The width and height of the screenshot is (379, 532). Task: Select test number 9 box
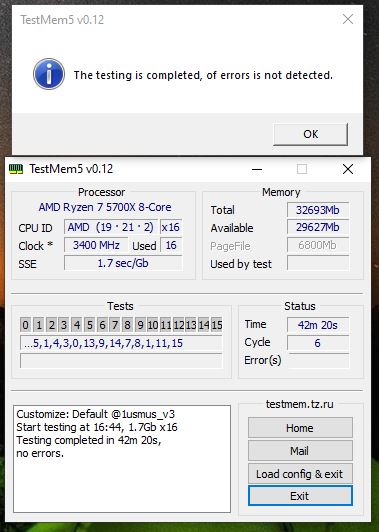pyautogui.click(x=140, y=325)
